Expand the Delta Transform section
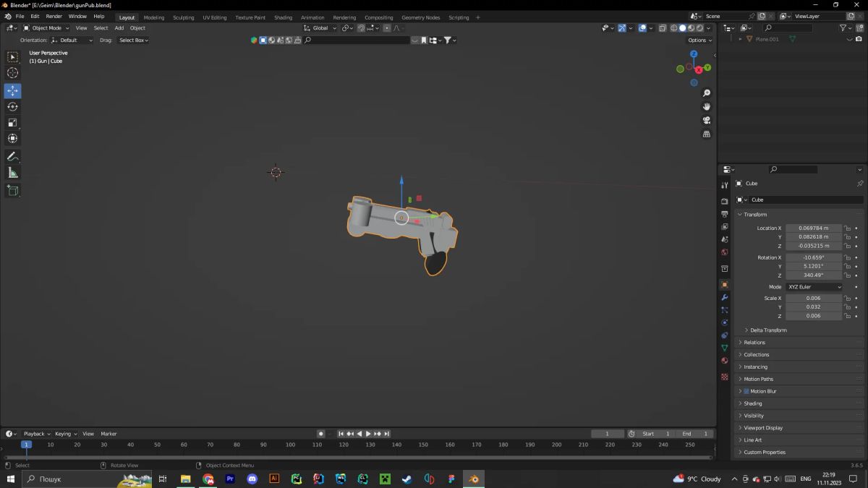868x488 pixels. tap(768, 330)
